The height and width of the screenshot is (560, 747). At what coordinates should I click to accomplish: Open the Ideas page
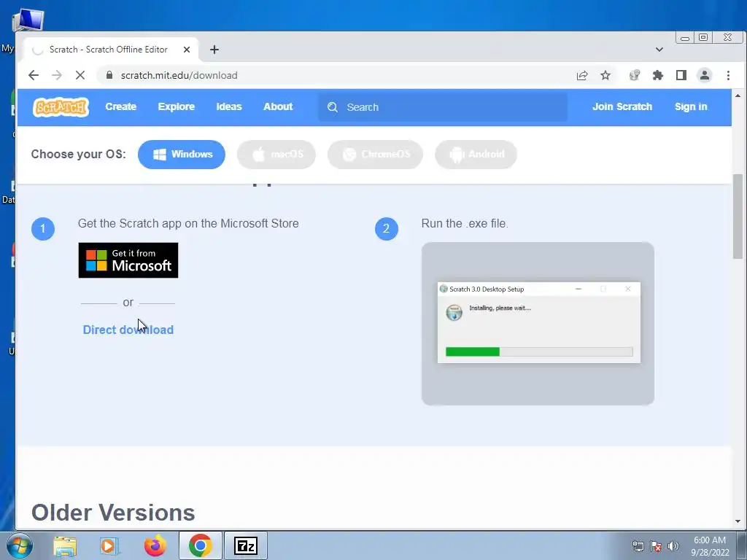click(x=229, y=106)
